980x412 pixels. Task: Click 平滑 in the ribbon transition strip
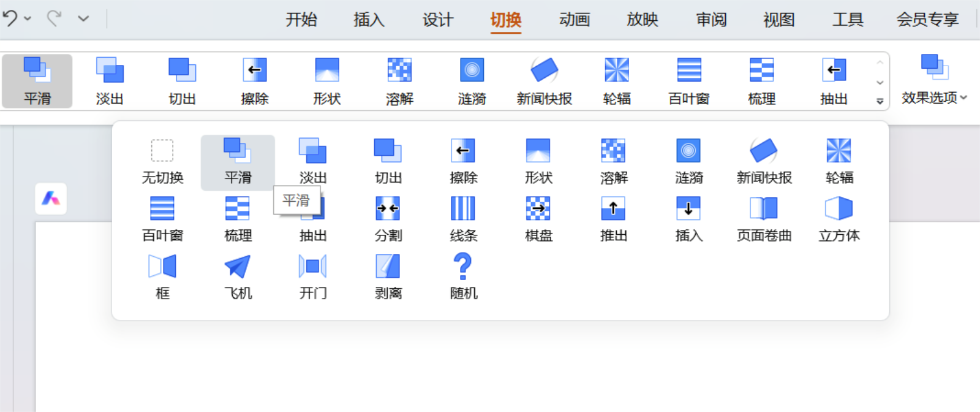(x=37, y=81)
